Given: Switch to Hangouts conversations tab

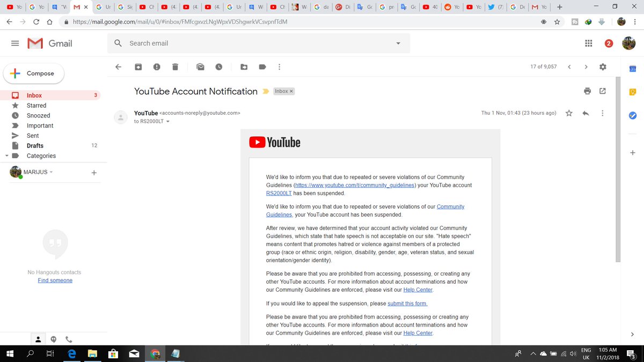Looking at the screenshot, I should [x=53, y=339].
